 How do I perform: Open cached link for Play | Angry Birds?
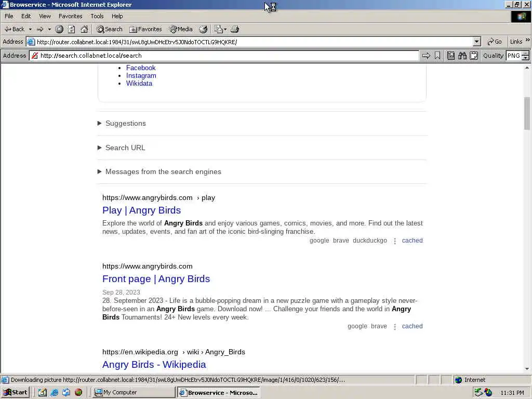(412, 241)
